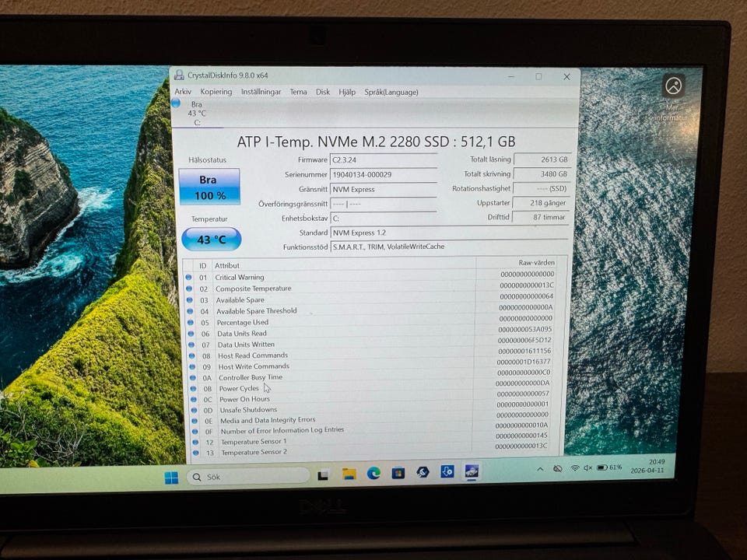Click the Uppstarter value 218 gånger

(x=541, y=203)
